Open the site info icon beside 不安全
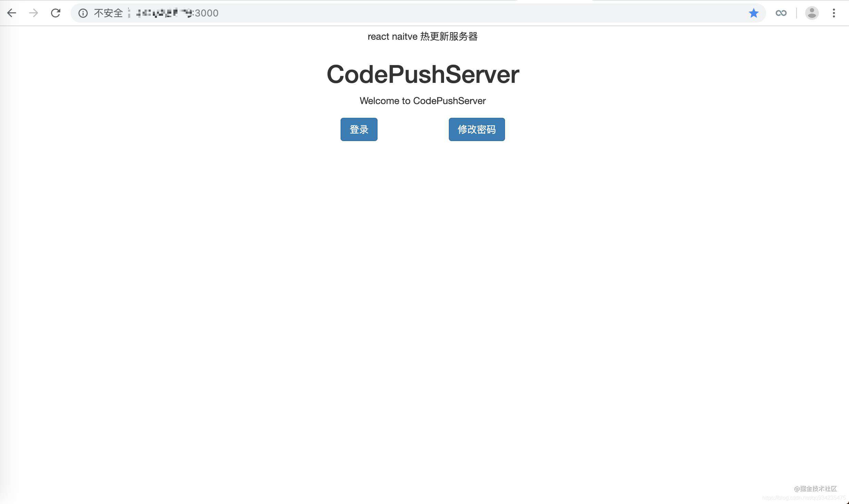The height and width of the screenshot is (504, 849). [83, 13]
